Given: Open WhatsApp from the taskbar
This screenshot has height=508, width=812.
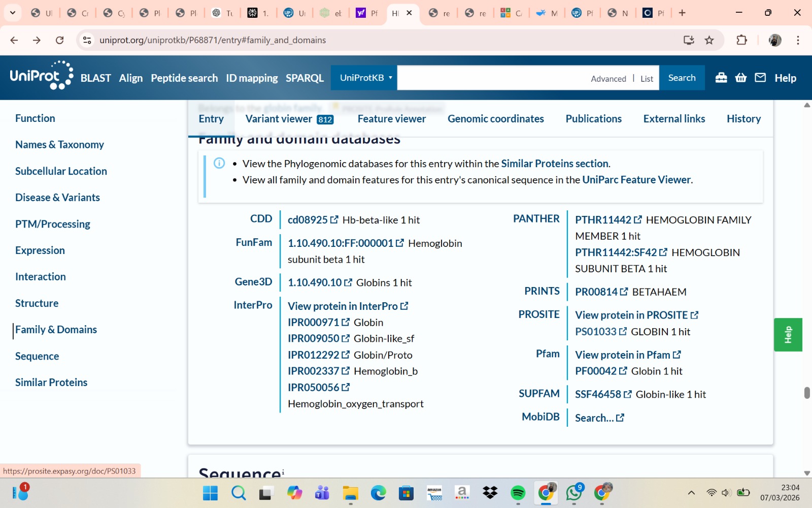Looking at the screenshot, I should (x=573, y=493).
